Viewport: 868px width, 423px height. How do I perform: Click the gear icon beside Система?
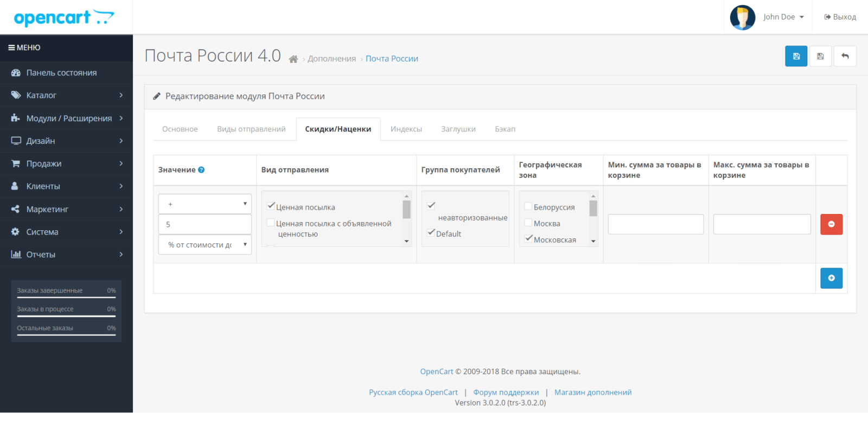pyautogui.click(x=15, y=232)
